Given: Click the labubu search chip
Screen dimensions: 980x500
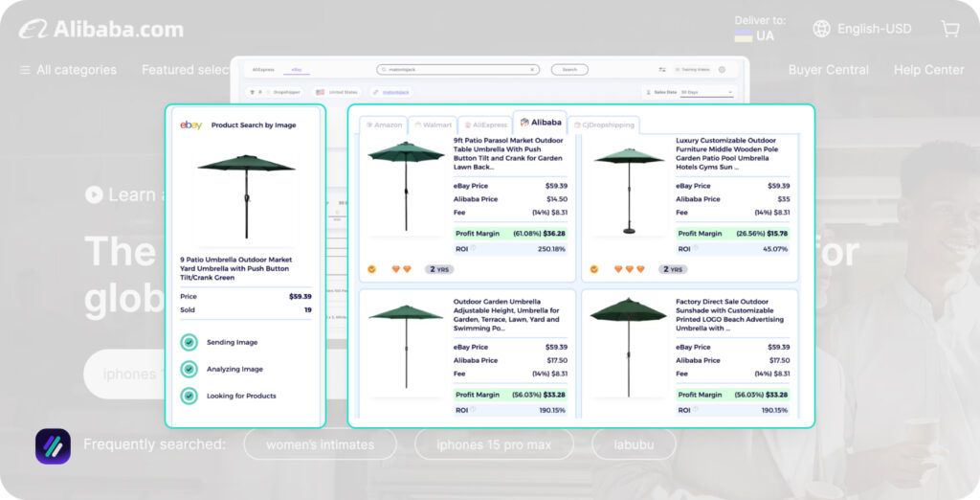Looking at the screenshot, I should click(634, 444).
